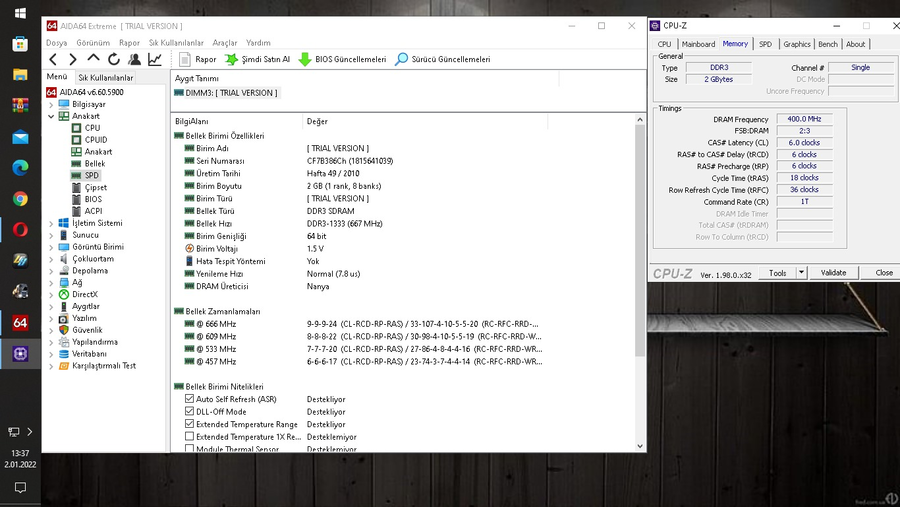This screenshot has height=507, width=900.
Task: Open the CPU-Z Tools dropdown arrow
Action: point(801,273)
